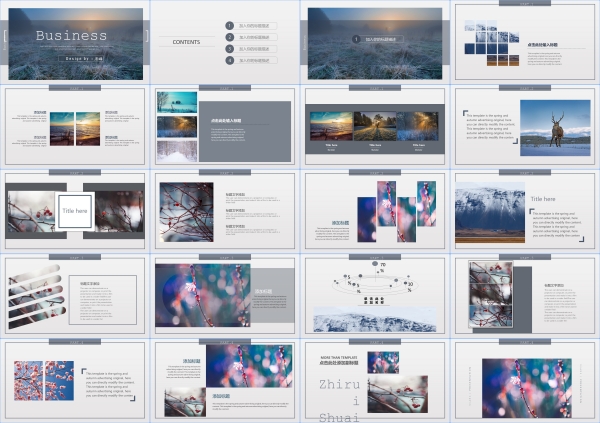Viewport: 600px width, 423px height.
Task: Click numbered circle 4 on Contents slide
Action: [229, 60]
